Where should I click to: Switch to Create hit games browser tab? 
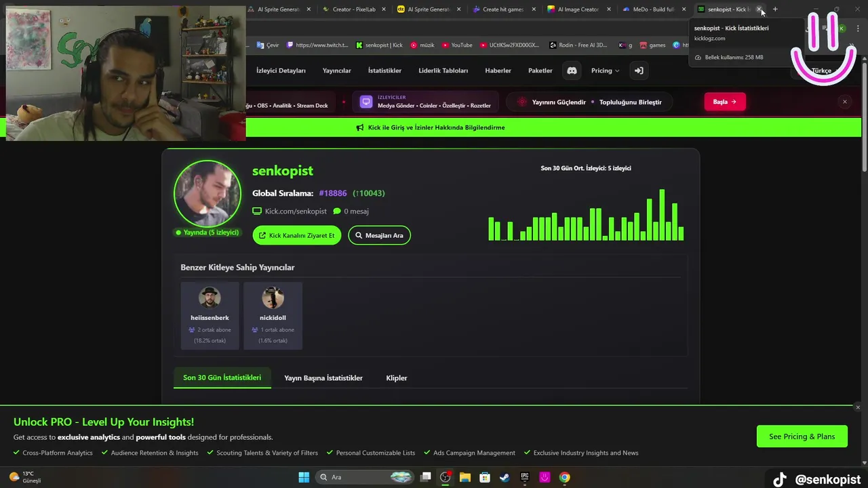point(502,9)
